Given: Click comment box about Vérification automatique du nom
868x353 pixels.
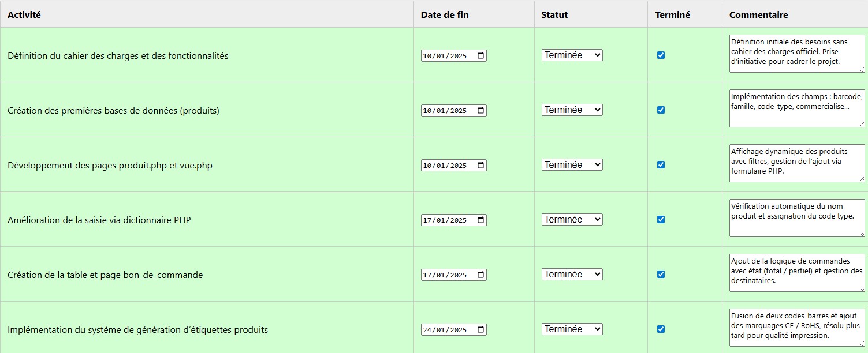Looking at the screenshot, I should 796,218.
